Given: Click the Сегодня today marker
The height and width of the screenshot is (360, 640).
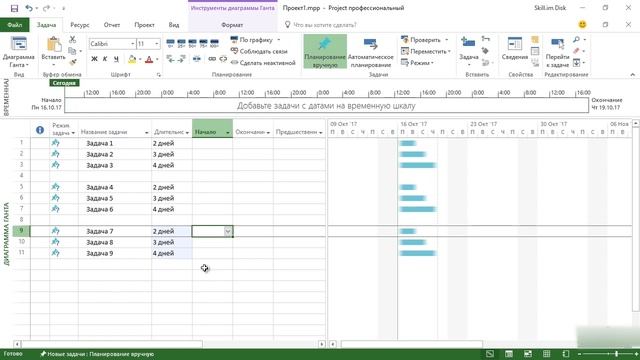Looking at the screenshot, I should (x=64, y=83).
